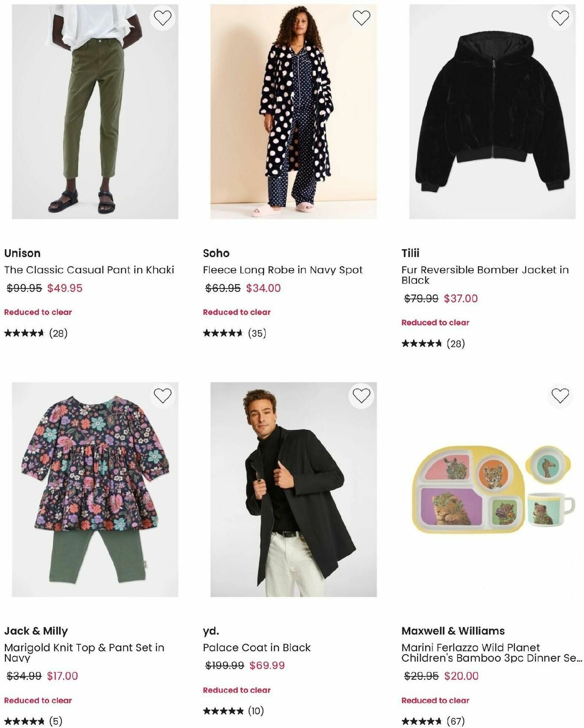Select the Unison brand name
Image resolution: width=584 pixels, height=728 pixels.
pyautogui.click(x=22, y=253)
